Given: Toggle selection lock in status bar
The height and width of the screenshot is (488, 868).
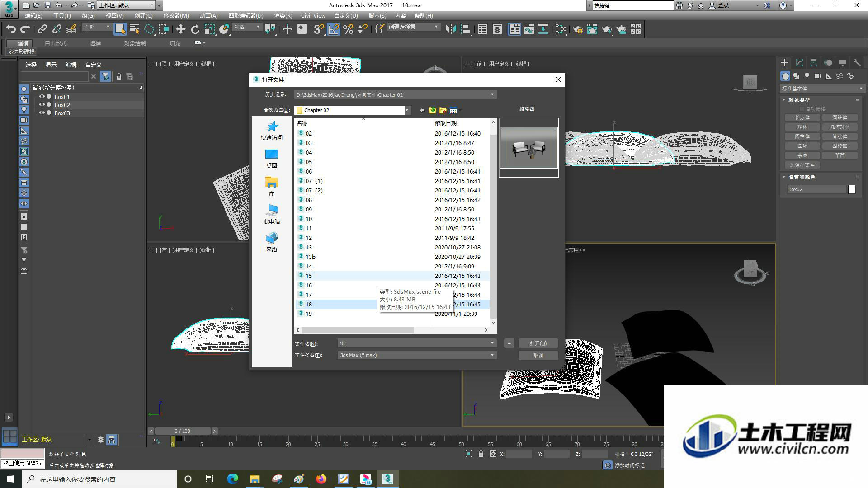Looking at the screenshot, I should (x=481, y=454).
